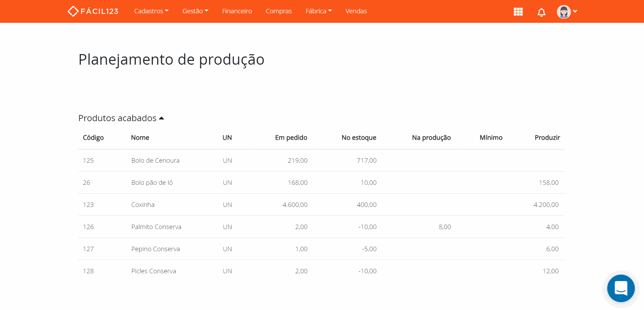Click the Produzir value for Picles Conserva
The image size is (644, 310).
pyautogui.click(x=550, y=271)
